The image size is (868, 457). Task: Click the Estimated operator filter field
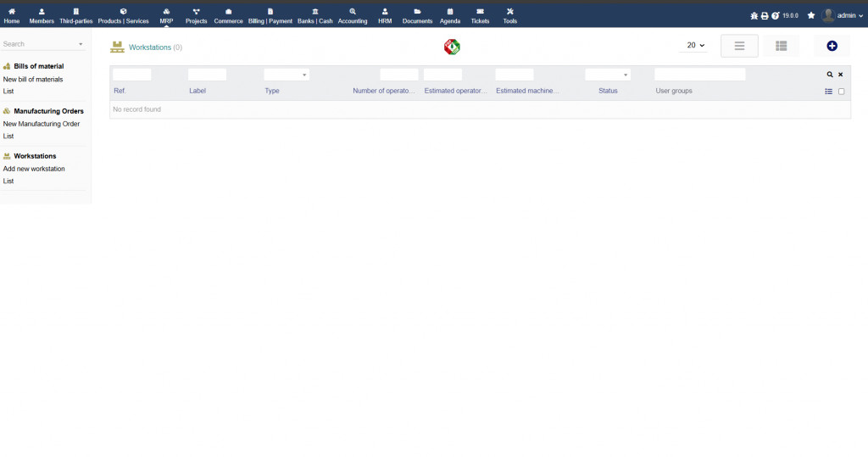coord(442,75)
